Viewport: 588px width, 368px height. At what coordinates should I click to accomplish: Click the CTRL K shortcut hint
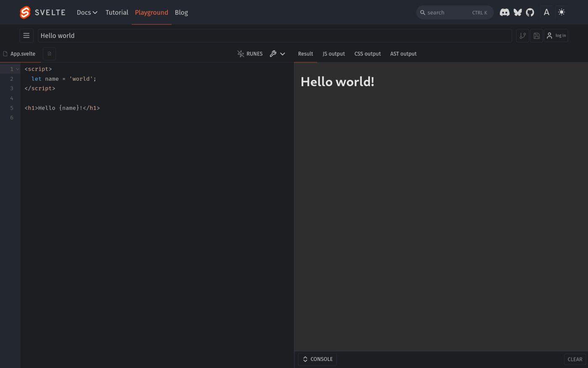point(480,13)
